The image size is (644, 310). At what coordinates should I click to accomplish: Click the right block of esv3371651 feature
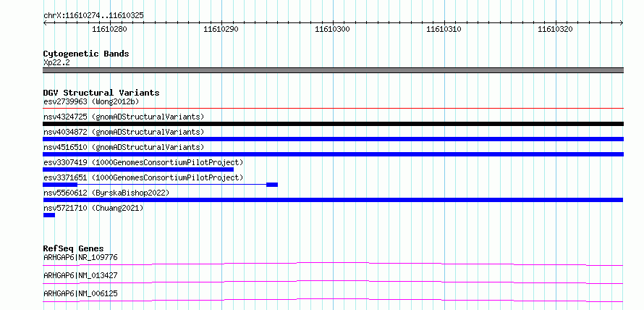click(272, 185)
